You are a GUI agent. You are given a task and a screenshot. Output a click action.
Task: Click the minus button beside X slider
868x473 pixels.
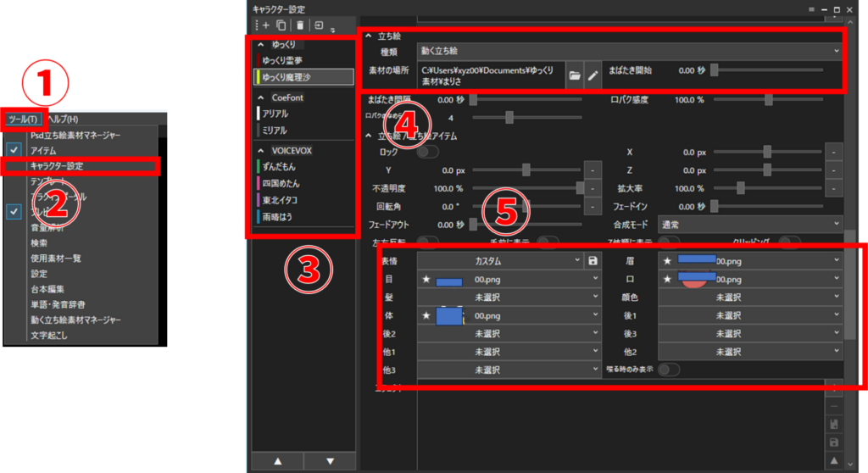point(834,152)
